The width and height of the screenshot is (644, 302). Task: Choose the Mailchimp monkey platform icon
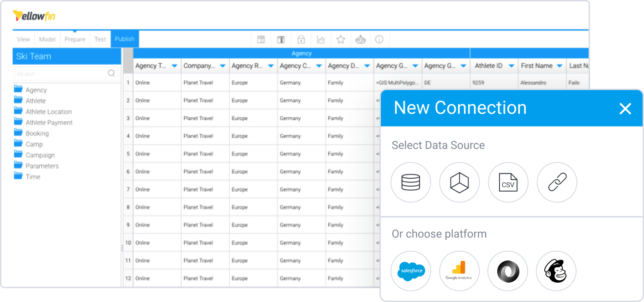[x=556, y=271]
